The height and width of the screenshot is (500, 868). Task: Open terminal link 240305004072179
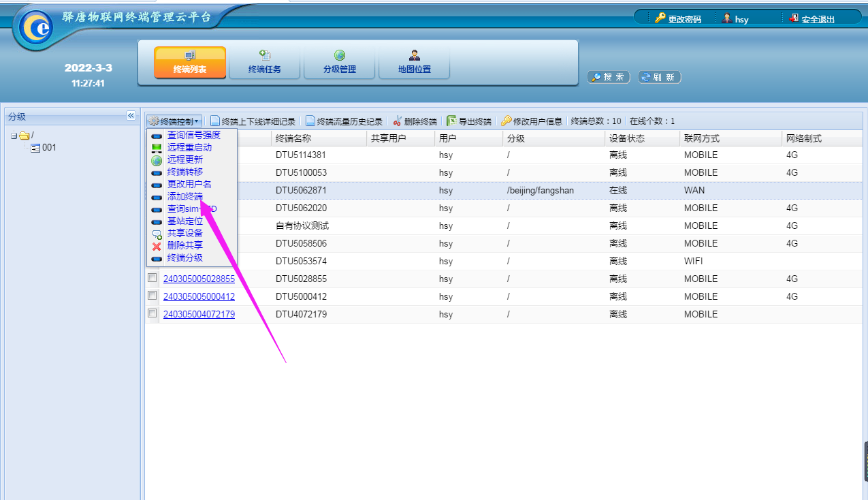click(x=199, y=314)
